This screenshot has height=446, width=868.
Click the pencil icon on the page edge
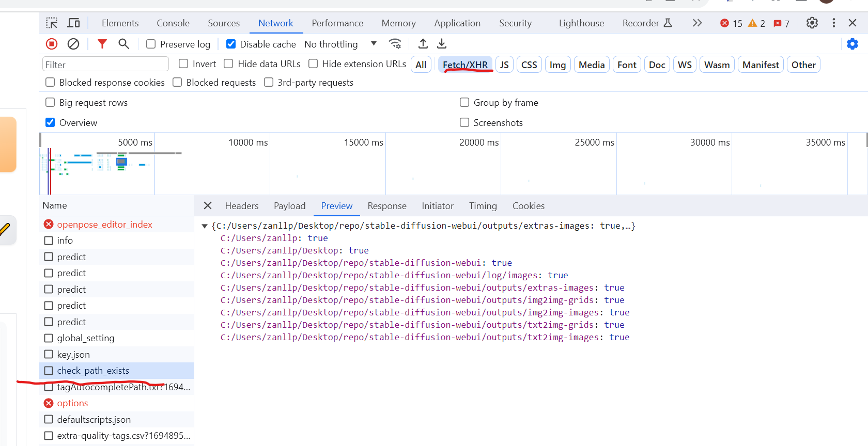(5, 229)
